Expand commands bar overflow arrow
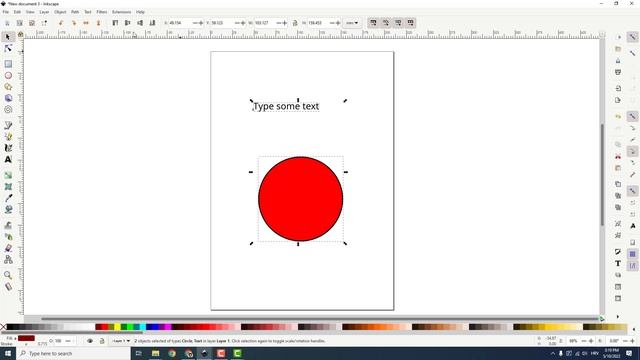 coord(618,316)
